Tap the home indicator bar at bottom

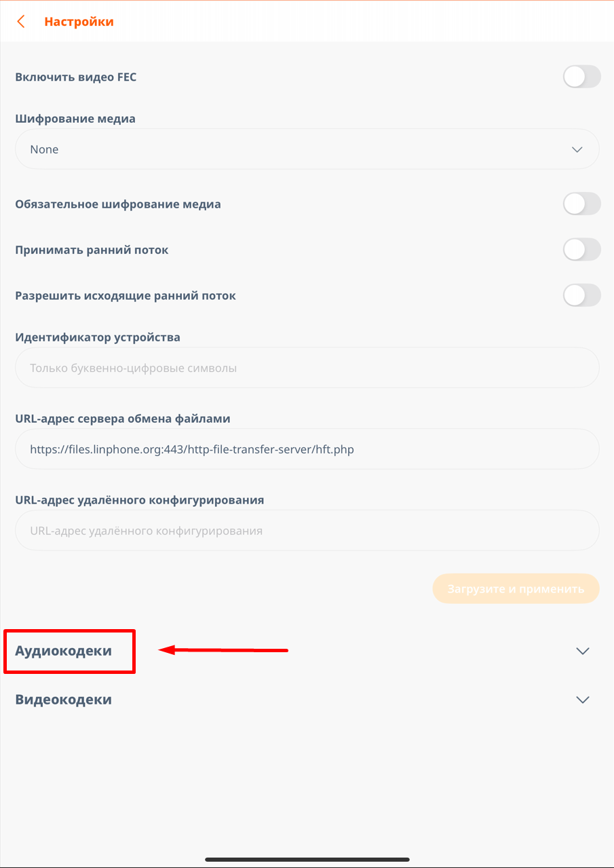point(307,859)
